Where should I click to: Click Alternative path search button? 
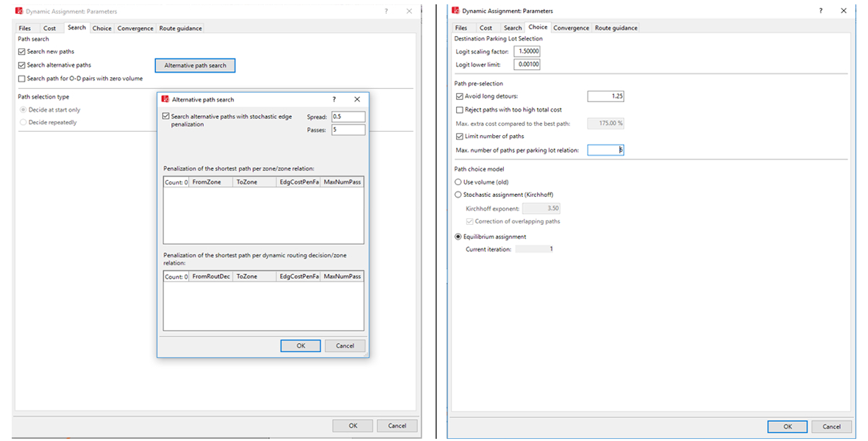(x=195, y=65)
